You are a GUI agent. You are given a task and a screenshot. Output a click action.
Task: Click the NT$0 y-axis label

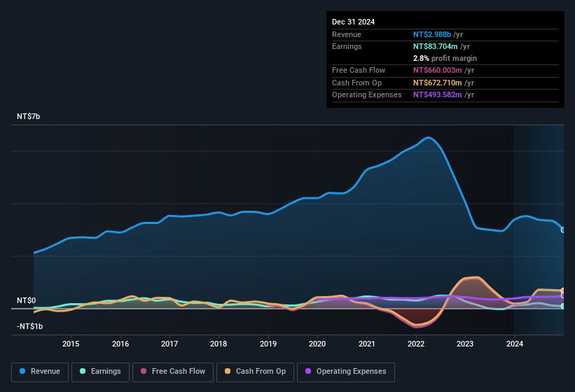click(x=27, y=300)
